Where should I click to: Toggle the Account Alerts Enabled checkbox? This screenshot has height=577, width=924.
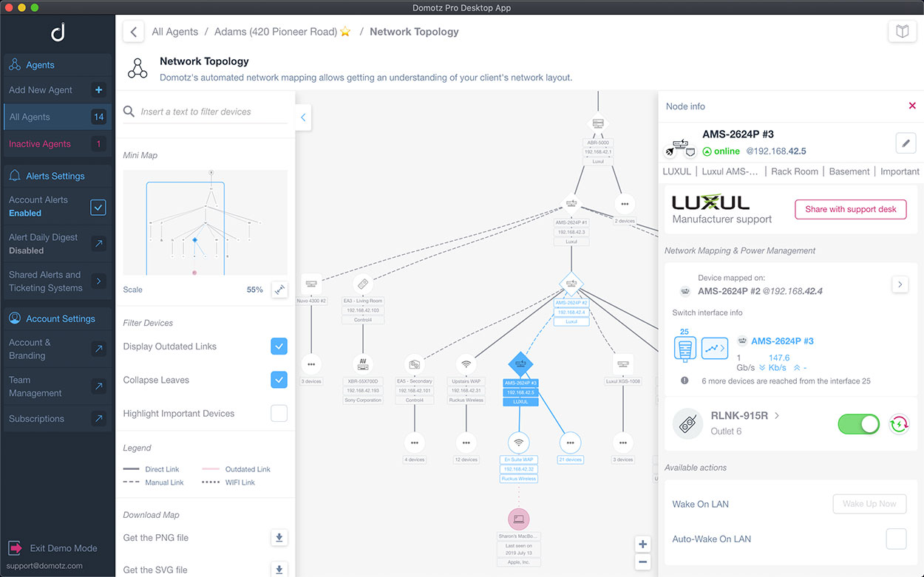[98, 208]
